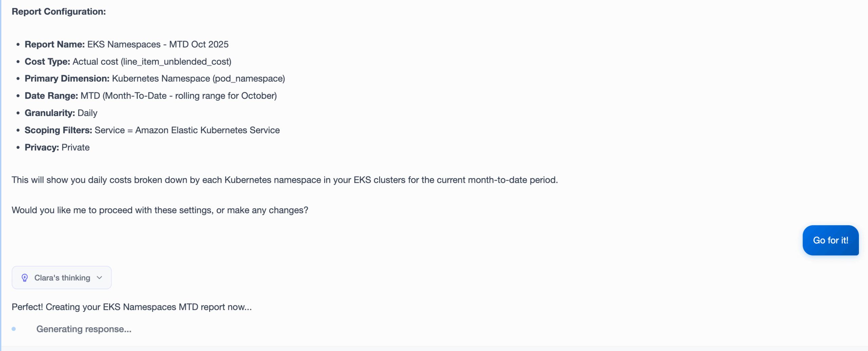Click the "Would you like me to proceed" question

[x=160, y=210]
